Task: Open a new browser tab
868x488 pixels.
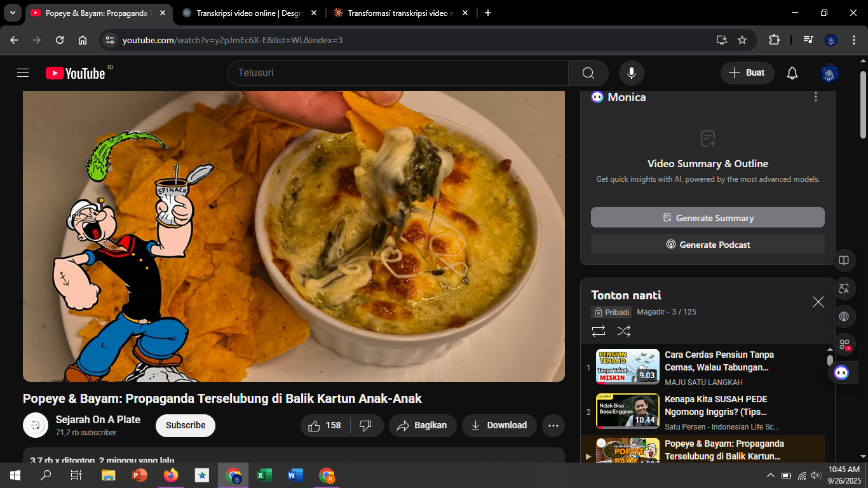Action: click(x=488, y=13)
